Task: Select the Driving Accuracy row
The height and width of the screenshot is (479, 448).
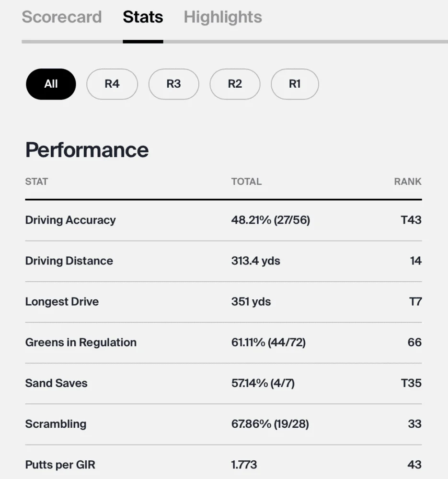Action: [x=223, y=220]
